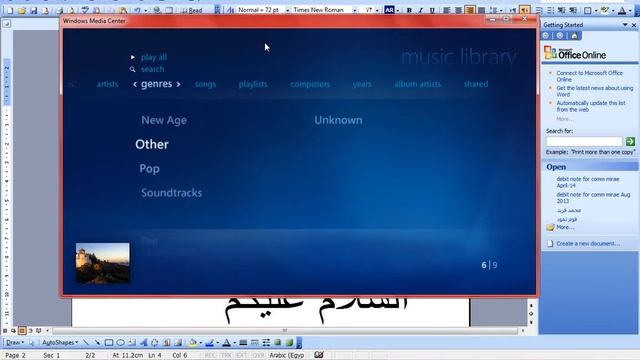Screen dimensions: 640x360
Task: Switch to the artists tab in music library
Action: click(x=107, y=84)
